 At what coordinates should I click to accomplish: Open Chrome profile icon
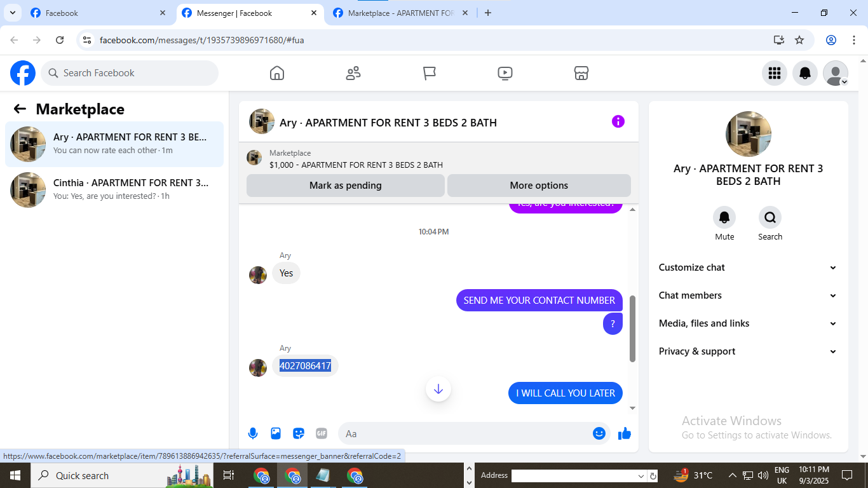[x=831, y=40]
